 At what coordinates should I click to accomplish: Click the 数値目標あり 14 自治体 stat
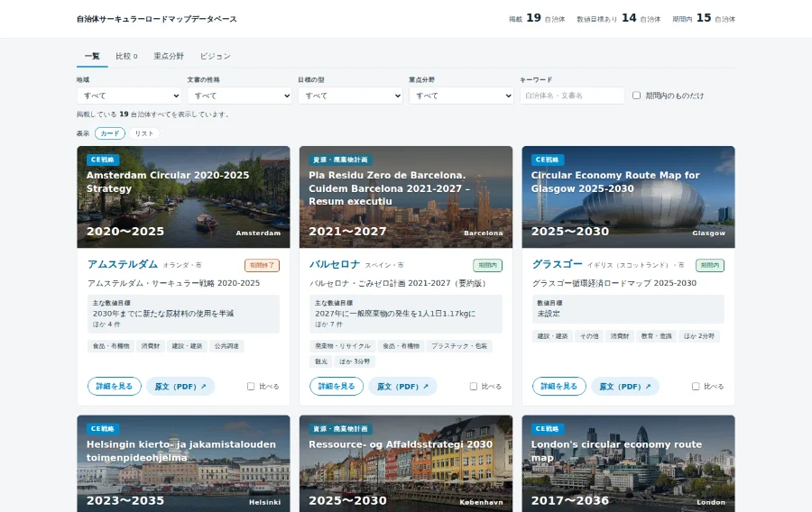pos(619,18)
